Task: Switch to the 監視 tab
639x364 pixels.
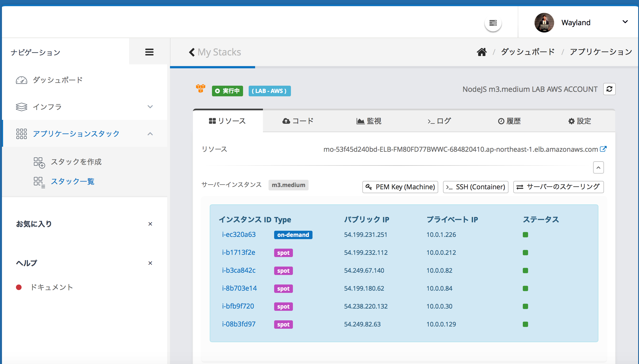Action: 369,121
